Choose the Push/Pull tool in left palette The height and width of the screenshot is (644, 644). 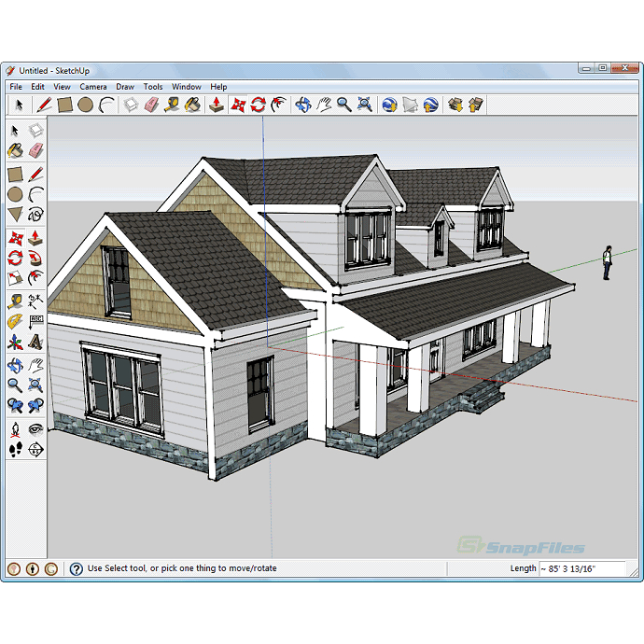pos(35,238)
